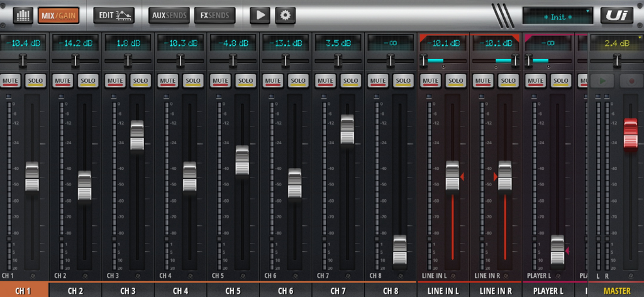Click the red triangle marker beside LINE IN L fader
644x297 pixels.
(462, 177)
